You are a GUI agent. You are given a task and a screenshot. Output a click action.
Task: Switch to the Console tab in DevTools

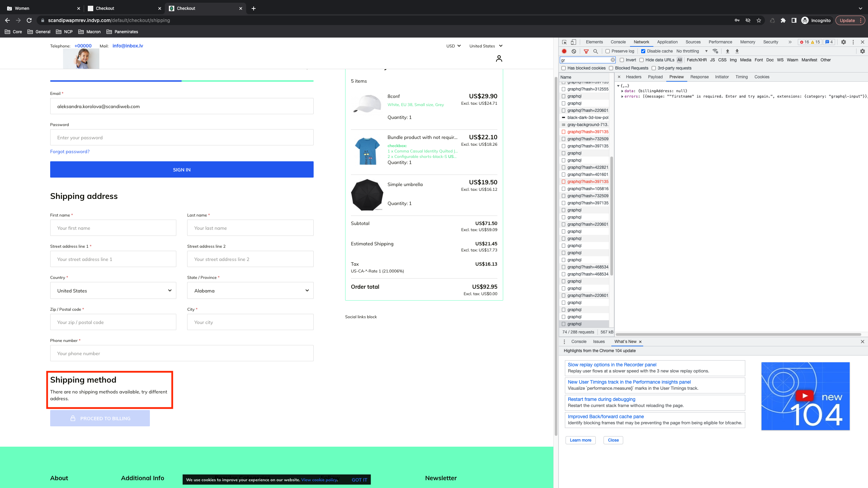tap(618, 42)
